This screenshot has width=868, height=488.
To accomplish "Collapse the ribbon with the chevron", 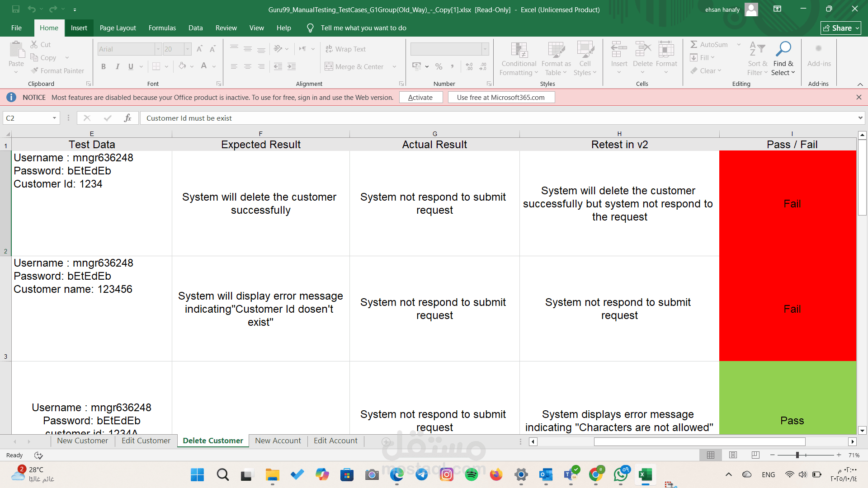I will coord(860,84).
